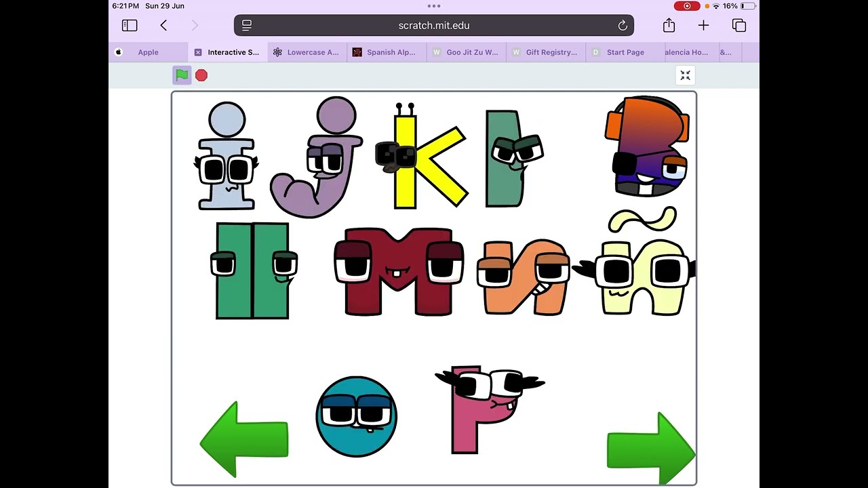Go forward to the next page

coord(195,25)
